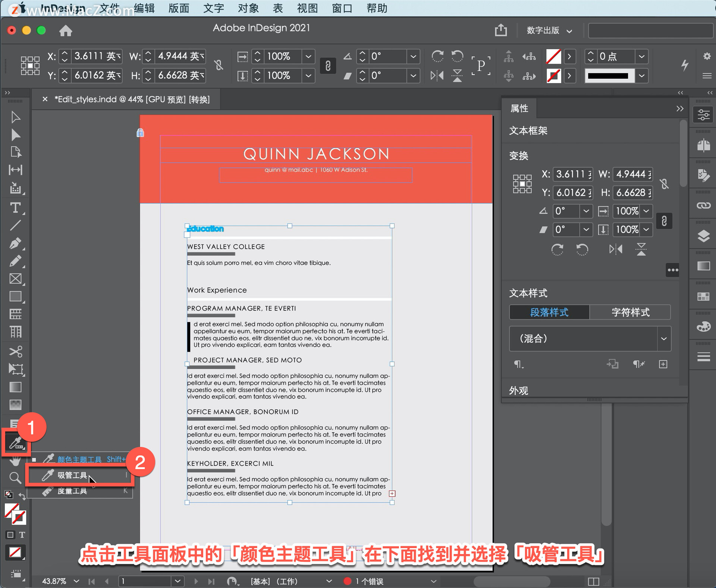This screenshot has width=716, height=588.
Task: Open the 数字出版 workspace dropdown
Action: pyautogui.click(x=549, y=31)
